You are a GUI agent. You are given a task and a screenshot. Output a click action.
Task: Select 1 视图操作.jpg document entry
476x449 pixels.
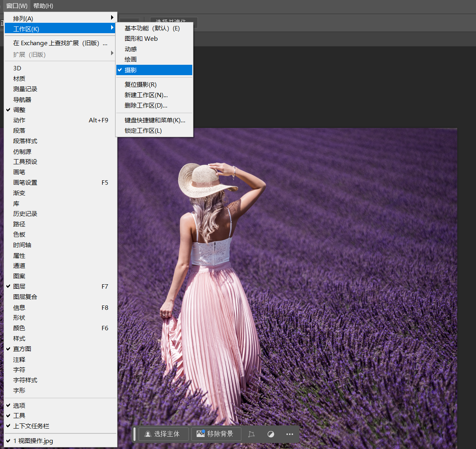(33, 441)
